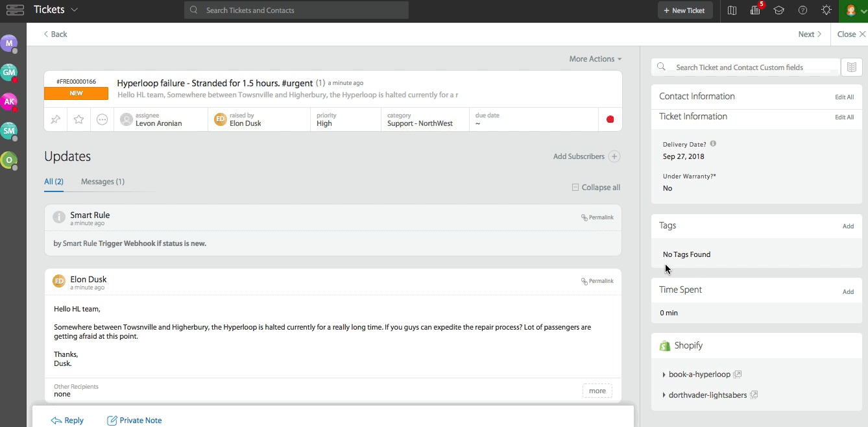
Task: Copy Permalink of Smart Rule update
Action: click(597, 217)
